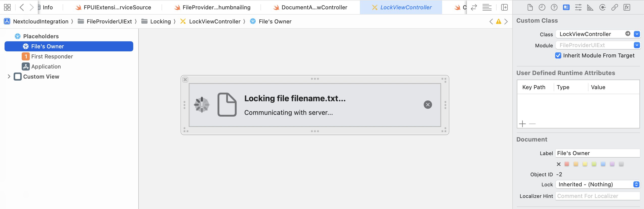
Task: Switch to the FileProvider...humbnailing tab
Action: tap(216, 7)
